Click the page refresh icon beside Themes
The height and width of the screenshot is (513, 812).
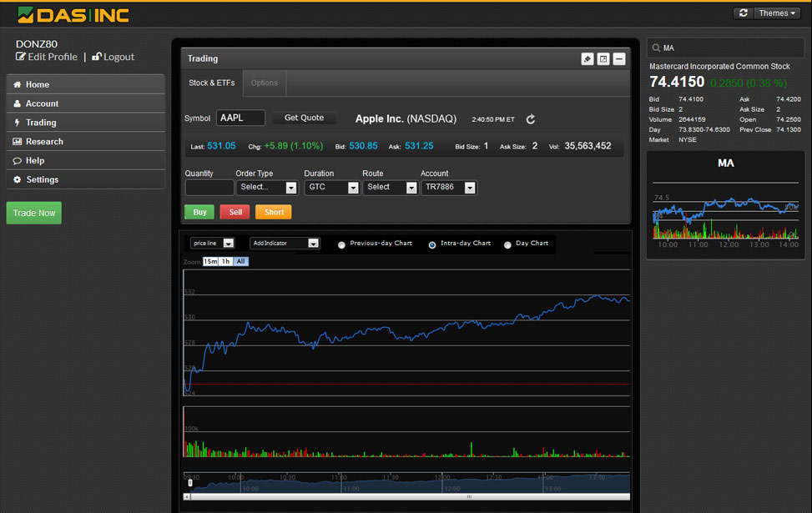[x=742, y=13]
